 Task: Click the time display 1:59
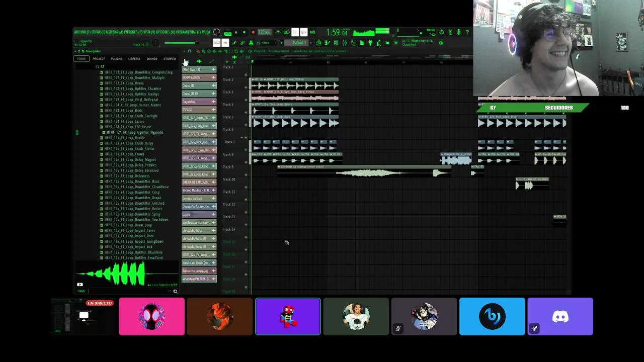click(336, 33)
